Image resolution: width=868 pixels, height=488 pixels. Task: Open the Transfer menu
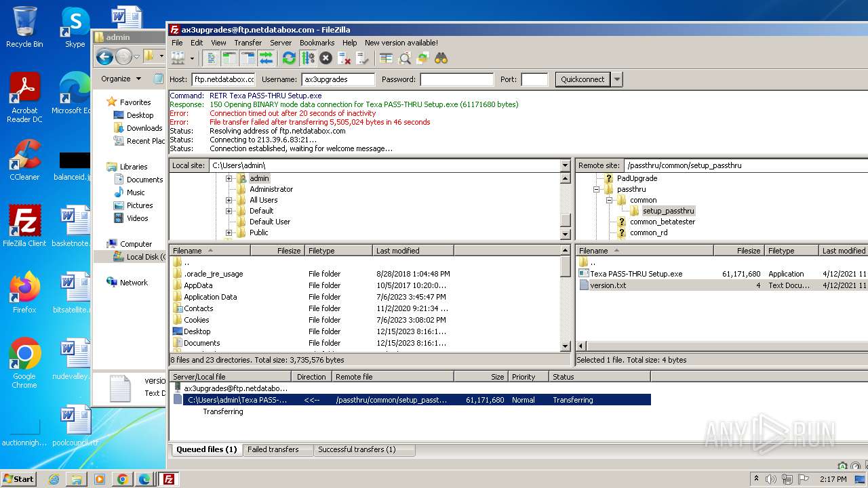pos(248,43)
